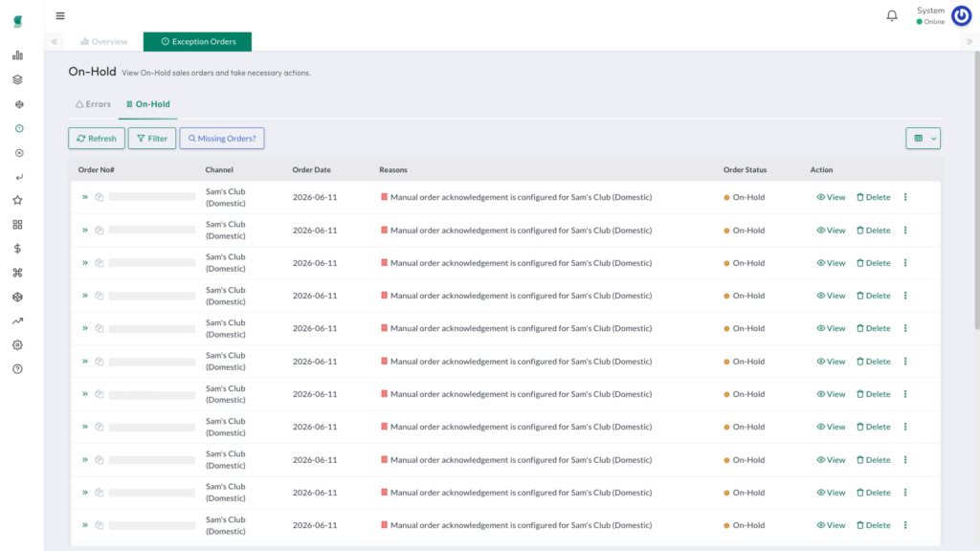This screenshot has height=551, width=980.
Task: View the order in the first row
Action: [831, 197]
